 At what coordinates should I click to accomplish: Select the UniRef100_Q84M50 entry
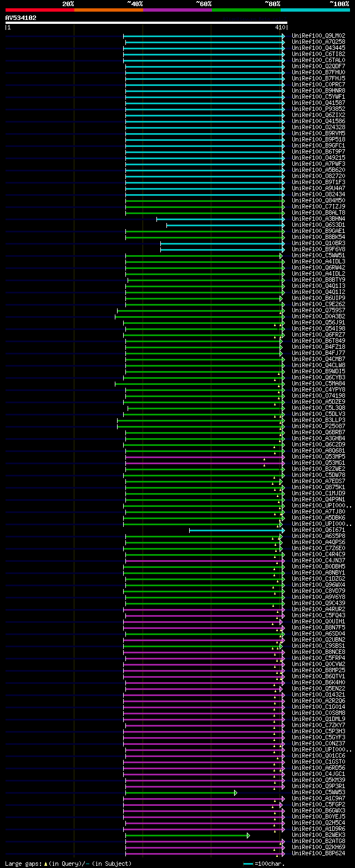[x=318, y=200]
